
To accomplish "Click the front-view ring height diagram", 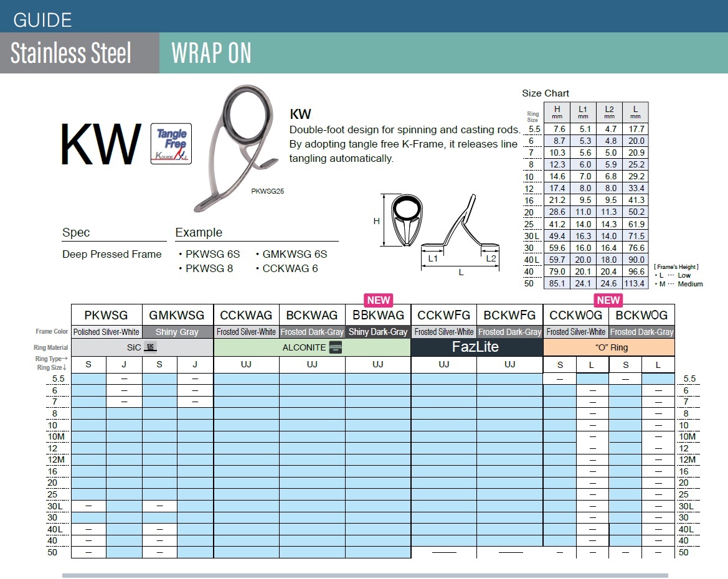I will (x=399, y=221).
